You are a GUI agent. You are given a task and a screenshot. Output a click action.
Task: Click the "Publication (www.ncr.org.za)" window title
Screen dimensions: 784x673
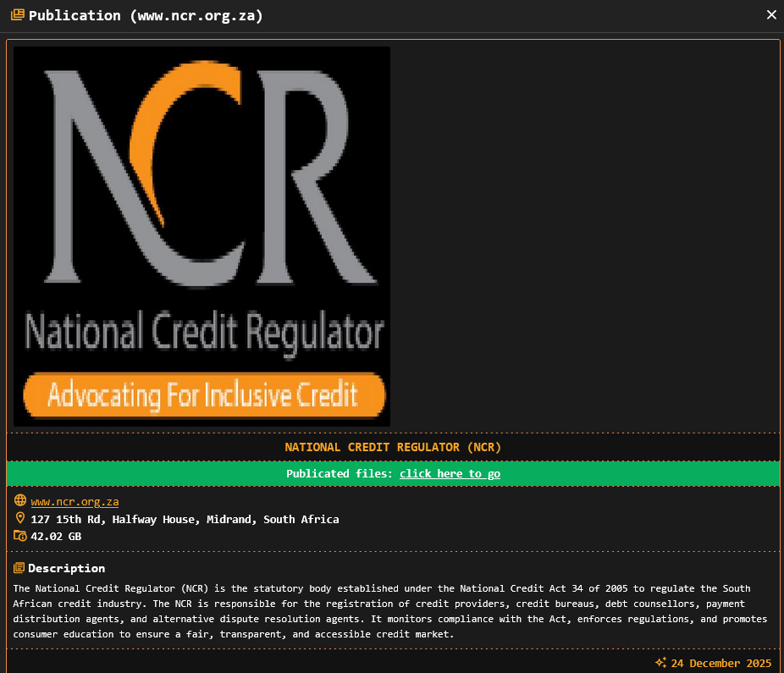coord(146,15)
